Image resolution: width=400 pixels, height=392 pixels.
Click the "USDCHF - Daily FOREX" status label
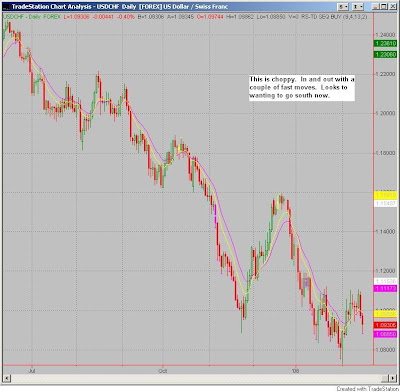[x=32, y=16]
